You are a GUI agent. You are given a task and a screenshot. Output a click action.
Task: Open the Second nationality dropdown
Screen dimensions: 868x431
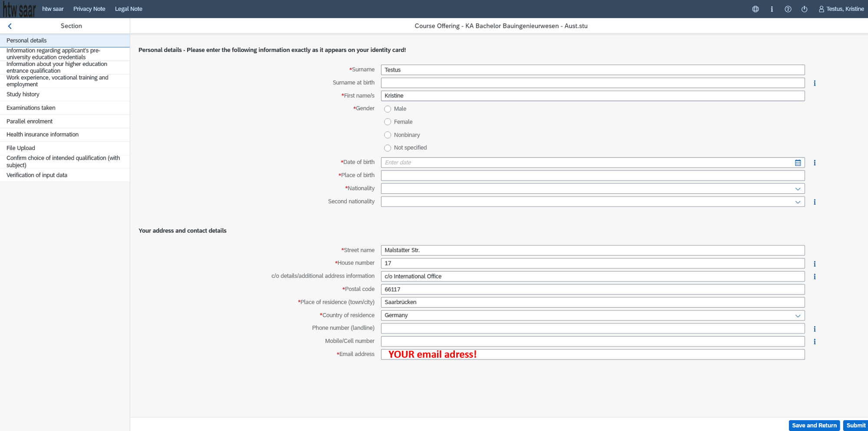click(798, 202)
